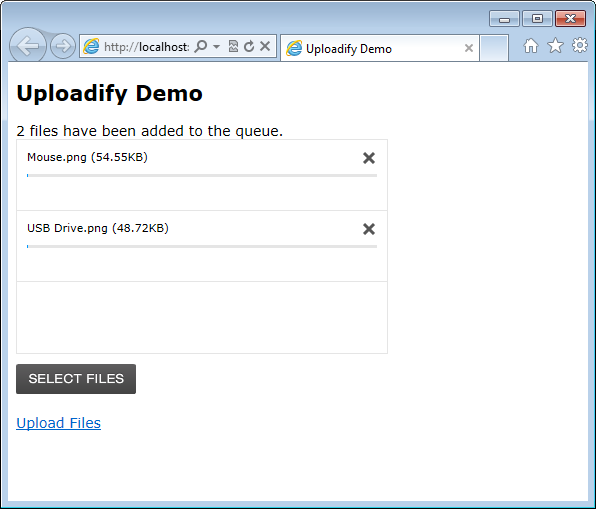Open the address bar autocomplete dropdown arrow
The width and height of the screenshot is (596, 509).
pyautogui.click(x=216, y=46)
